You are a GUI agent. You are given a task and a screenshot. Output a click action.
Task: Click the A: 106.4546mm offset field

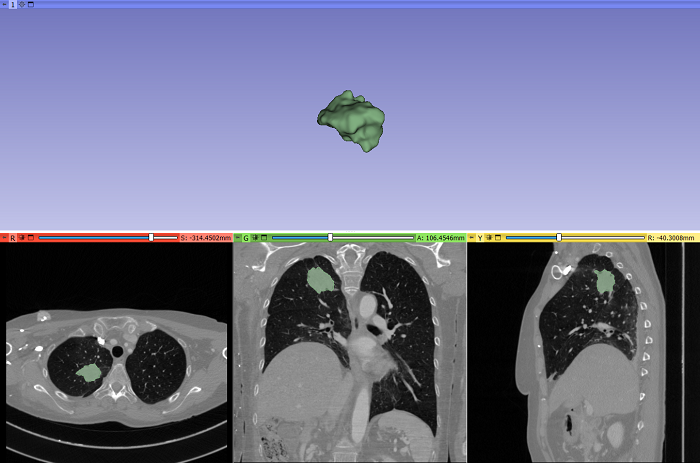(440, 238)
